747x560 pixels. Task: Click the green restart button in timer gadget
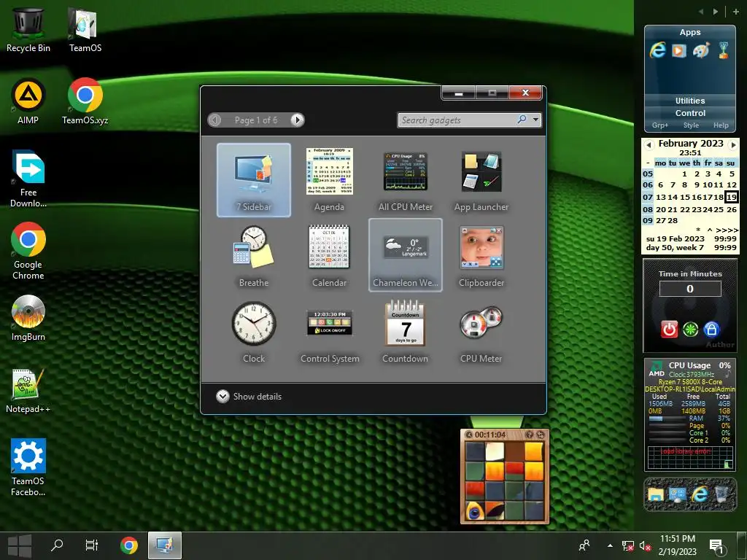(x=690, y=329)
